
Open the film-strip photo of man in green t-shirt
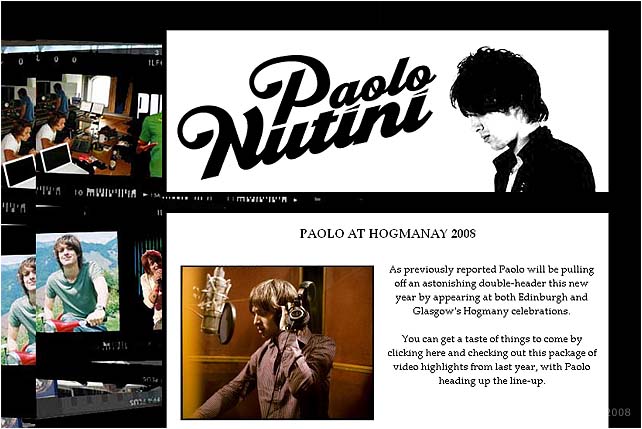[78, 282]
